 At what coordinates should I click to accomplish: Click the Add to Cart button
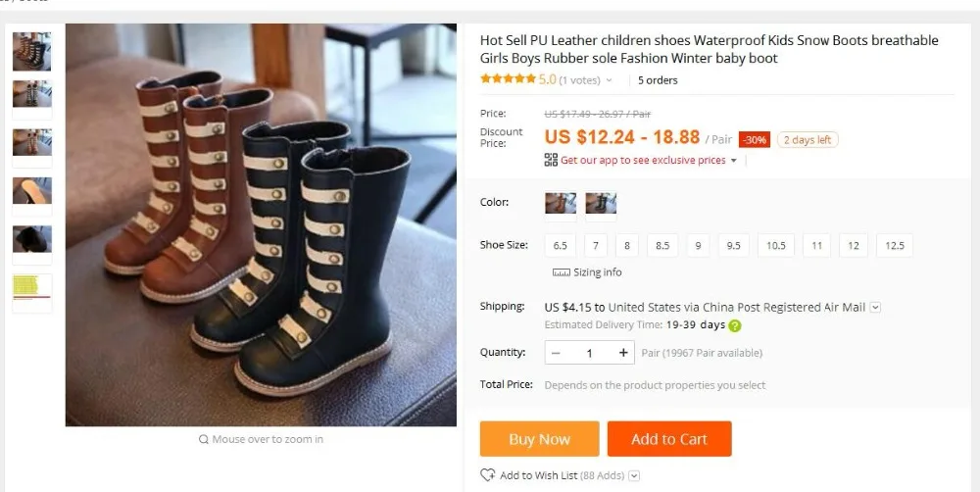(x=669, y=439)
